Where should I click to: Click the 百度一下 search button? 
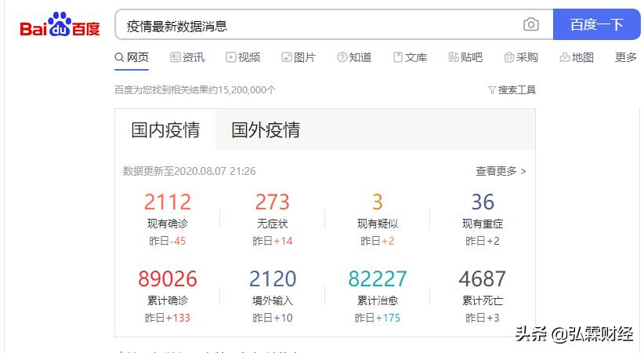(596, 24)
